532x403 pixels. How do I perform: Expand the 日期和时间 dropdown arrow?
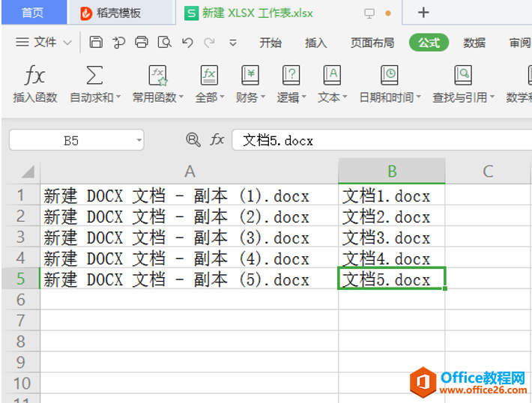click(418, 97)
